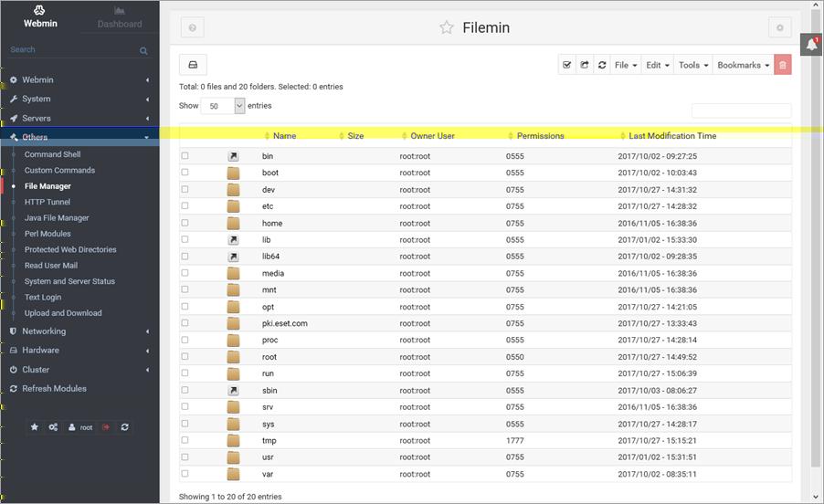Viewport: 824px width, 504px height.
Task: Click the folder icon for etc
Action: click(x=233, y=206)
